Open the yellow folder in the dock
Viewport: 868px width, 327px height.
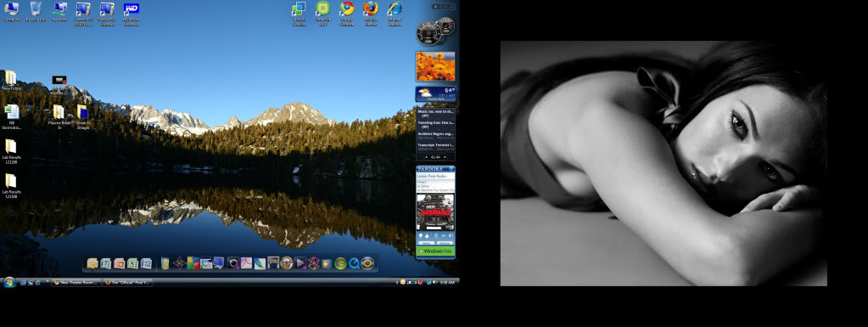(165, 263)
